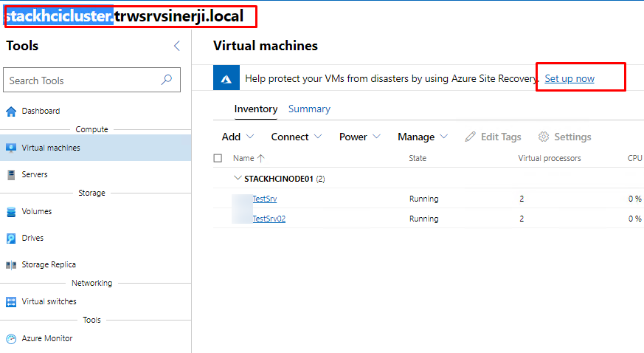Switch to the Inventory tab
Screen dimensions: 644x353
pyautogui.click(x=256, y=109)
